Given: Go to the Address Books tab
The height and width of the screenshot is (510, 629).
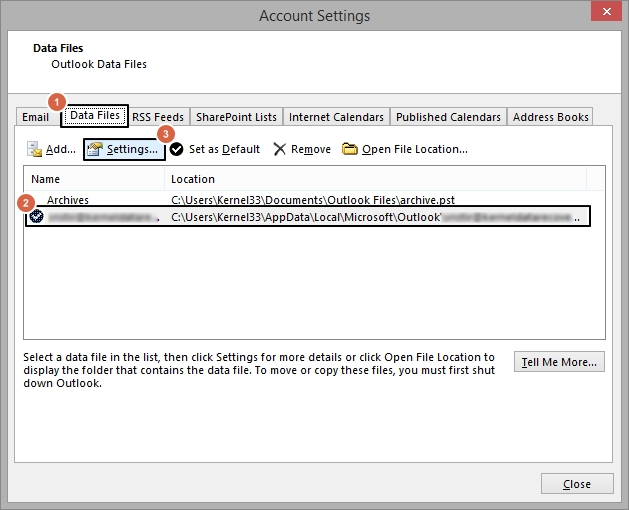Looking at the screenshot, I should click(550, 117).
